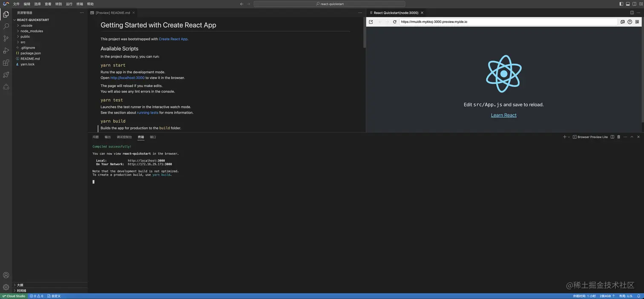Open Run and Debug view
Image resolution: width=644 pixels, height=299 pixels.
click(x=6, y=51)
